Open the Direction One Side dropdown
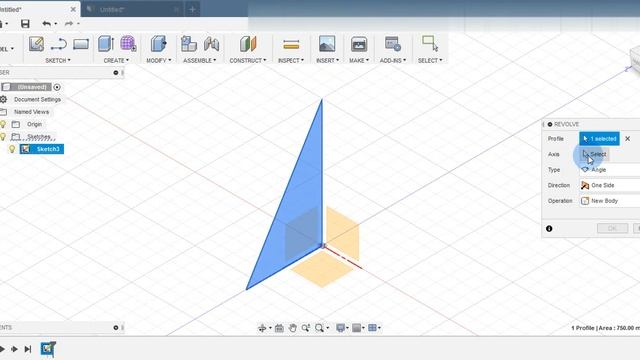This screenshot has width=640, height=360. [x=609, y=185]
